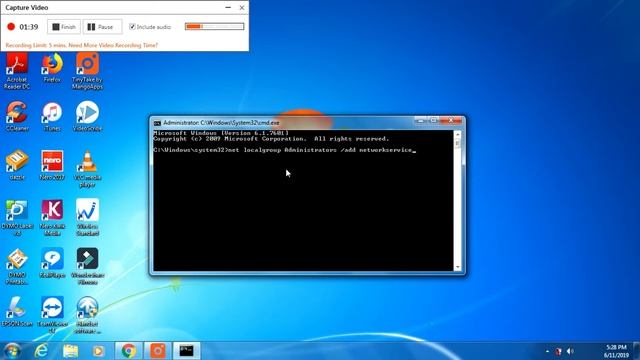This screenshot has height=360, width=640.
Task: Click the cmd scrollbar down arrow
Action: pos(458,267)
